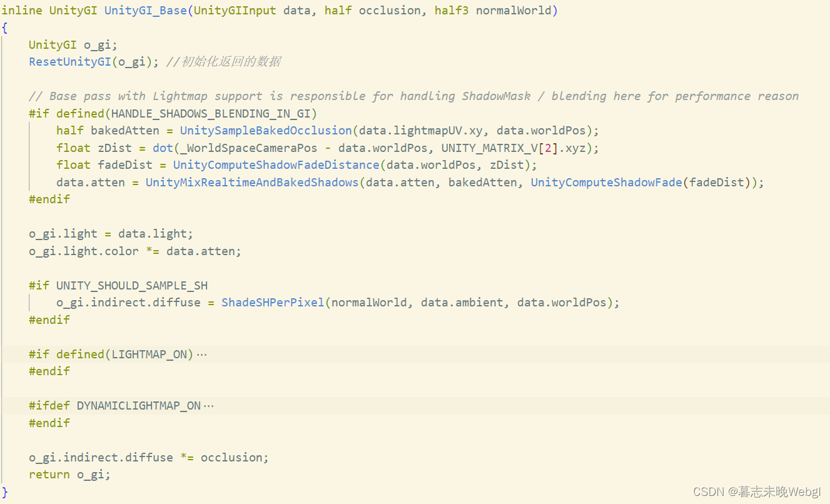This screenshot has height=504, width=830.
Task: Click the UnityGI_Base function name
Action: coord(145,11)
